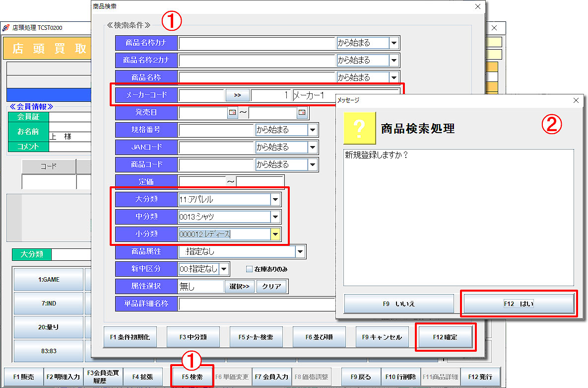Expand the 商品名称 match-type dropdown

pos(394,78)
